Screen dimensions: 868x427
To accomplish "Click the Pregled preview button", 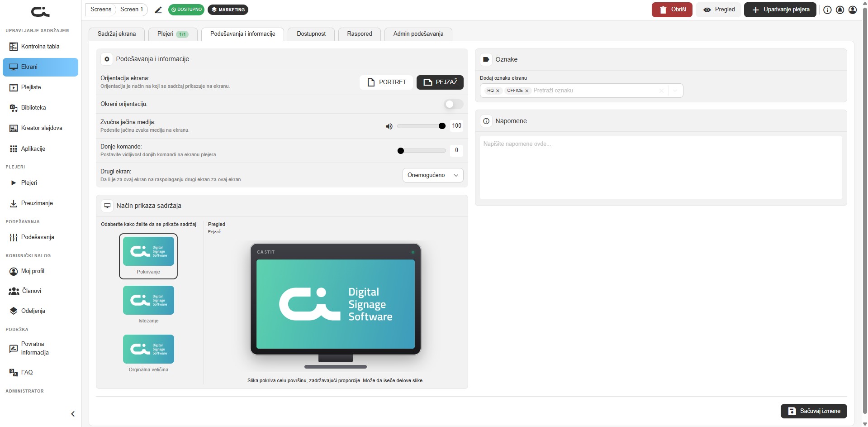I will pyautogui.click(x=719, y=10).
